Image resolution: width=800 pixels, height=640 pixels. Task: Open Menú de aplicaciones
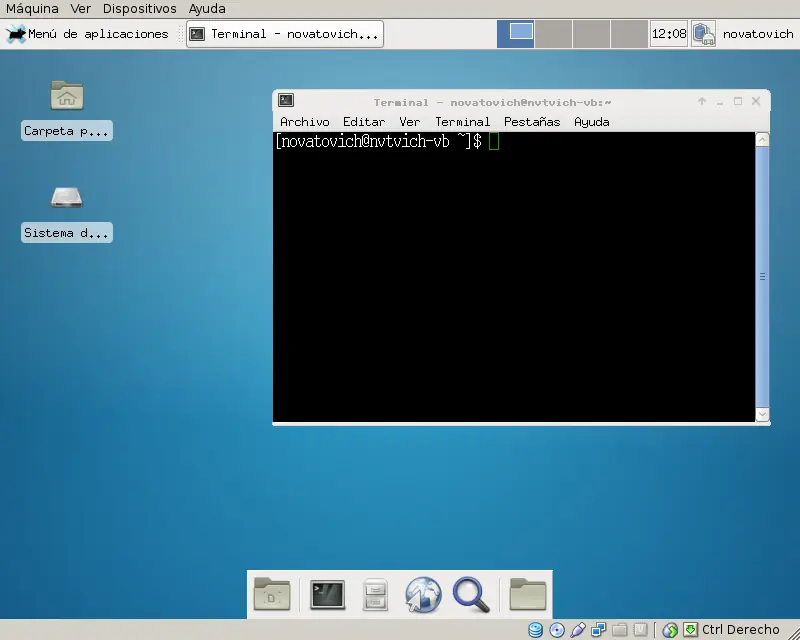click(88, 34)
